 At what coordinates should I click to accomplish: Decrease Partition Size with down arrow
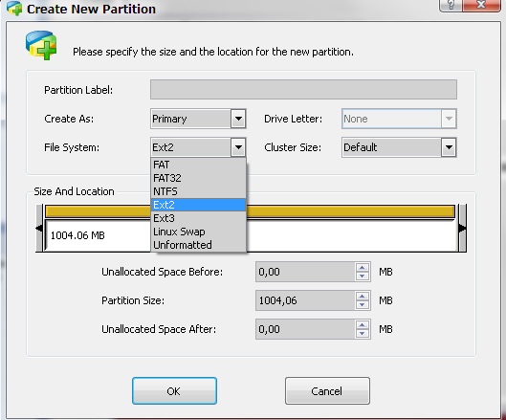pyautogui.click(x=363, y=305)
